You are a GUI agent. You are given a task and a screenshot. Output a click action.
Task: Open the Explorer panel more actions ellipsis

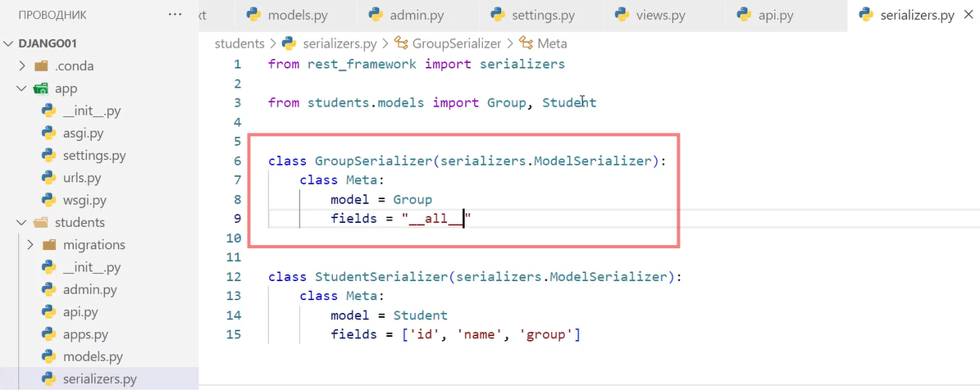click(x=175, y=15)
